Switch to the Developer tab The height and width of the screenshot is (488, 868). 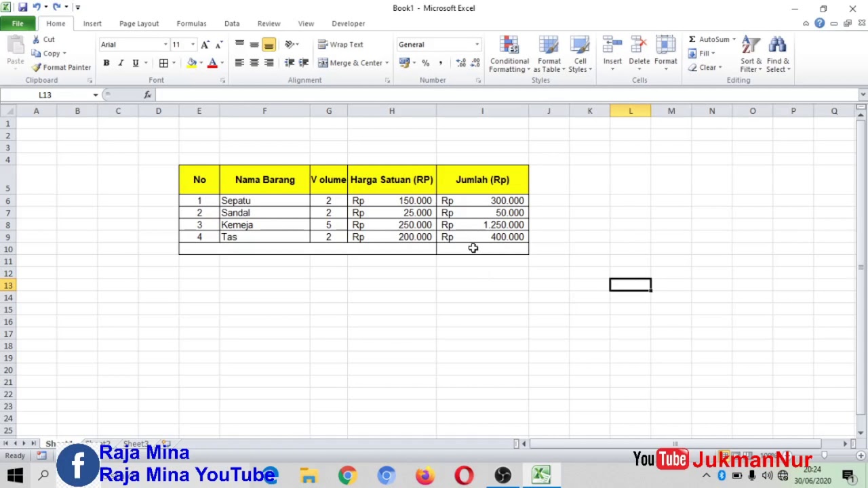point(348,24)
